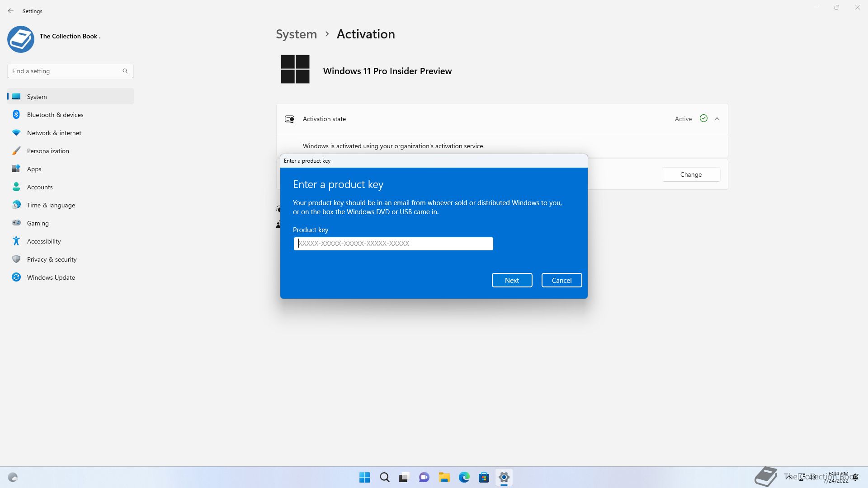Open the Accounts settings category
The height and width of the screenshot is (488, 868).
[x=40, y=187]
